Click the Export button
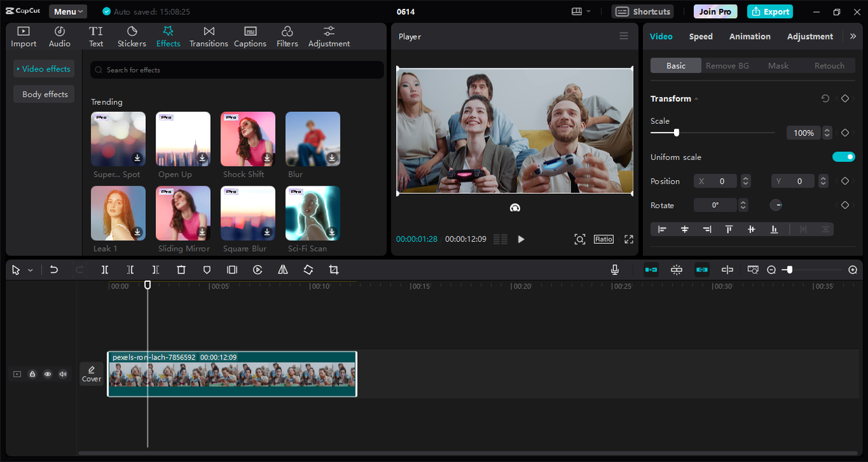 point(770,12)
